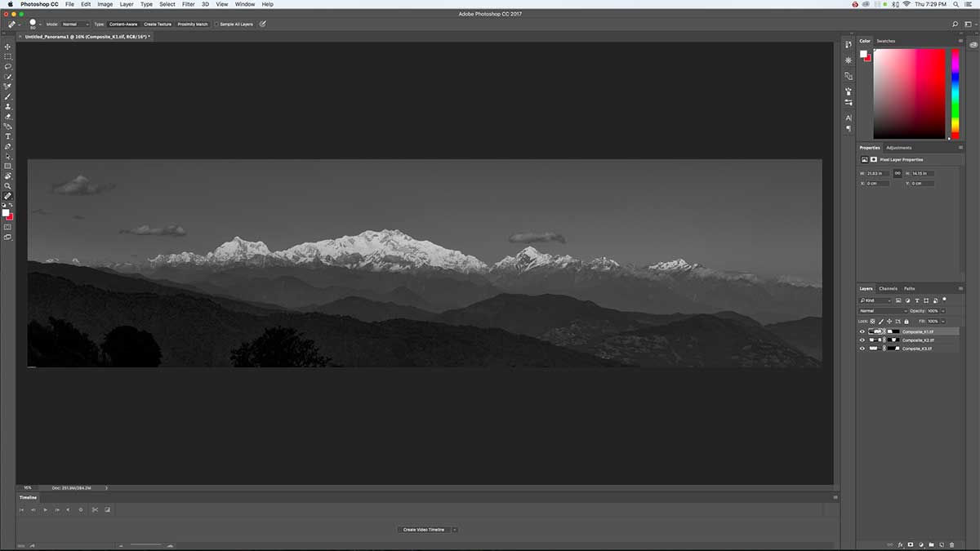Hide the Composite_K2.tif layer

coord(862,340)
